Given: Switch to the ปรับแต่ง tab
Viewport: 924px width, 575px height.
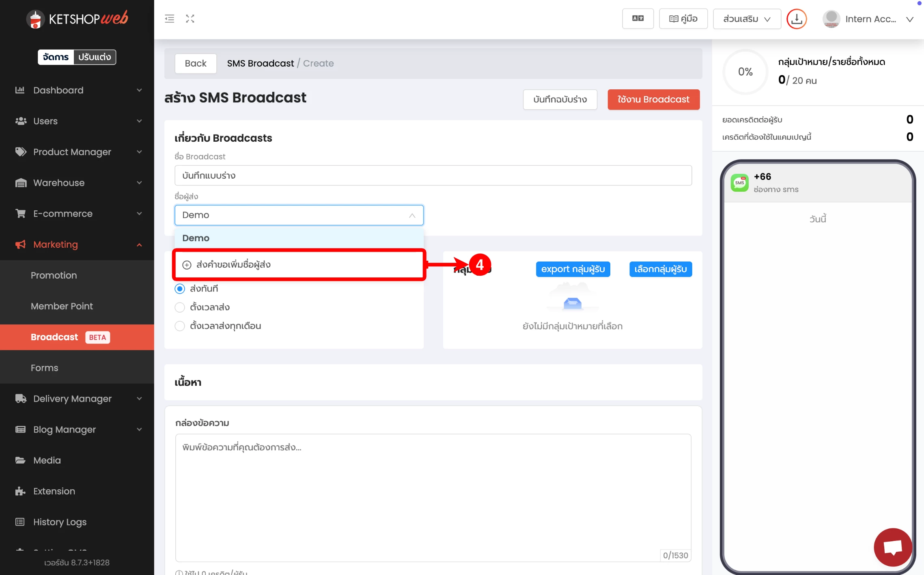Looking at the screenshot, I should pos(95,57).
